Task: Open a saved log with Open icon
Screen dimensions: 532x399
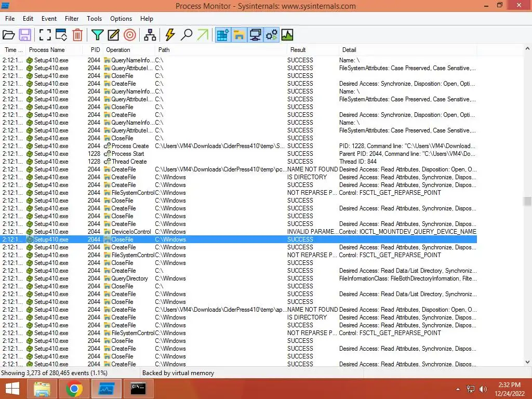Action: 8,35
